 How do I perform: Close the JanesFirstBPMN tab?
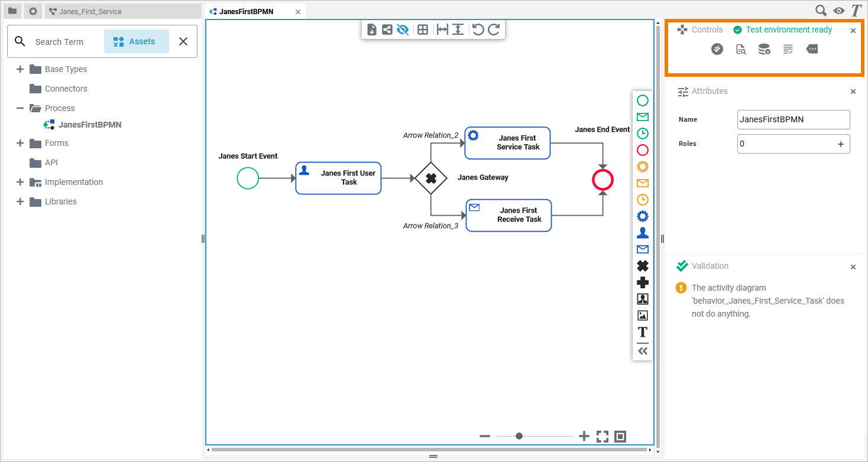coord(298,12)
